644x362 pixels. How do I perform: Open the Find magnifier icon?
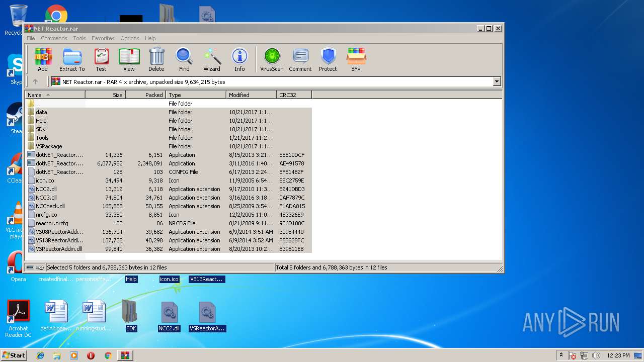click(x=184, y=60)
